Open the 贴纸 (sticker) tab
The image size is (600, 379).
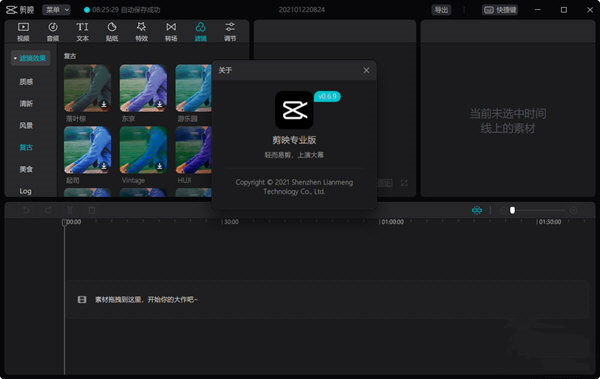(112, 32)
